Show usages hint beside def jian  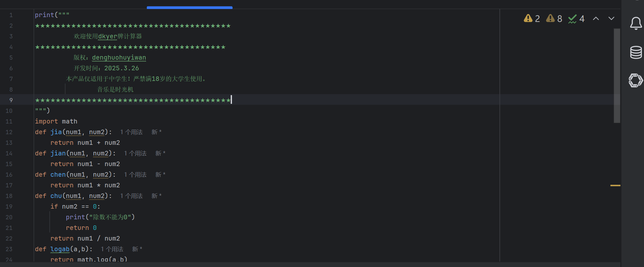coord(135,153)
